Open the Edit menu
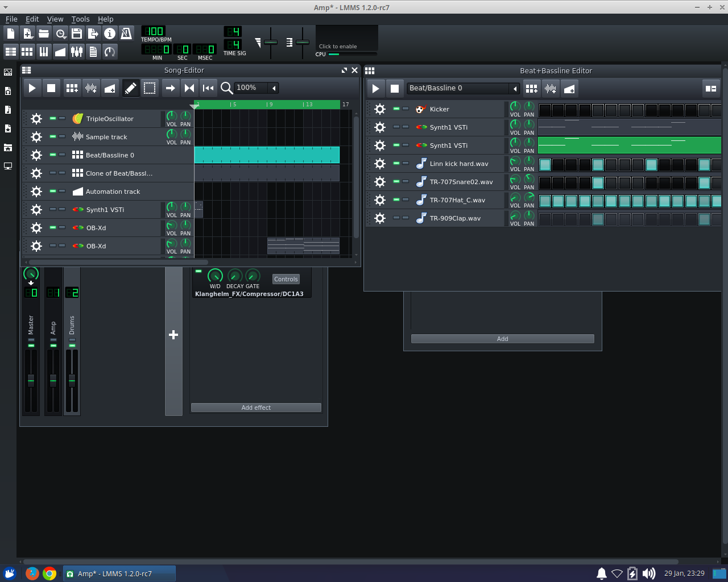Image resolution: width=728 pixels, height=582 pixels. point(32,19)
